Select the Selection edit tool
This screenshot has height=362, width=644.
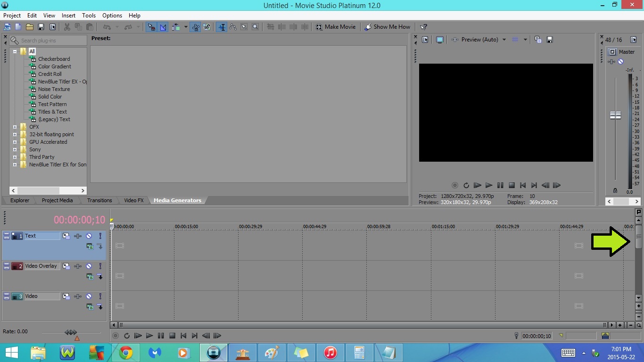pyautogui.click(x=244, y=27)
